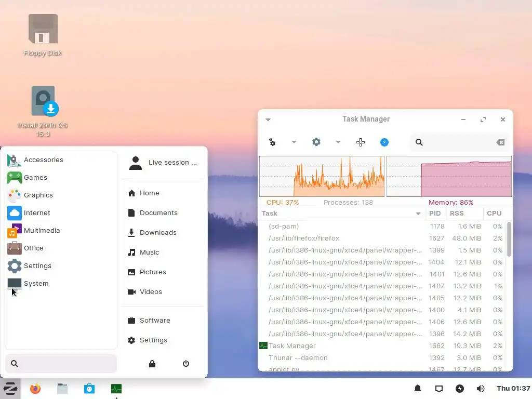Sort by the PID column header
This screenshot has width=532, height=399.
tap(435, 214)
